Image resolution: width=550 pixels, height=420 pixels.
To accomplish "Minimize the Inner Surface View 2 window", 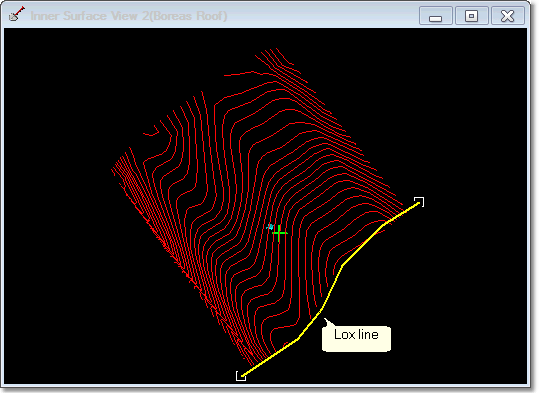I will [x=436, y=16].
